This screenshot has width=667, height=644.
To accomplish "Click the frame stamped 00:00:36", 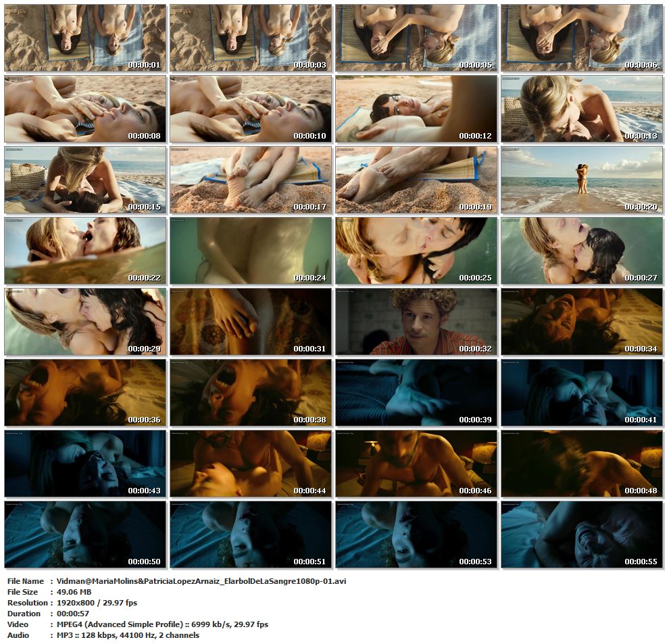I will point(85,393).
